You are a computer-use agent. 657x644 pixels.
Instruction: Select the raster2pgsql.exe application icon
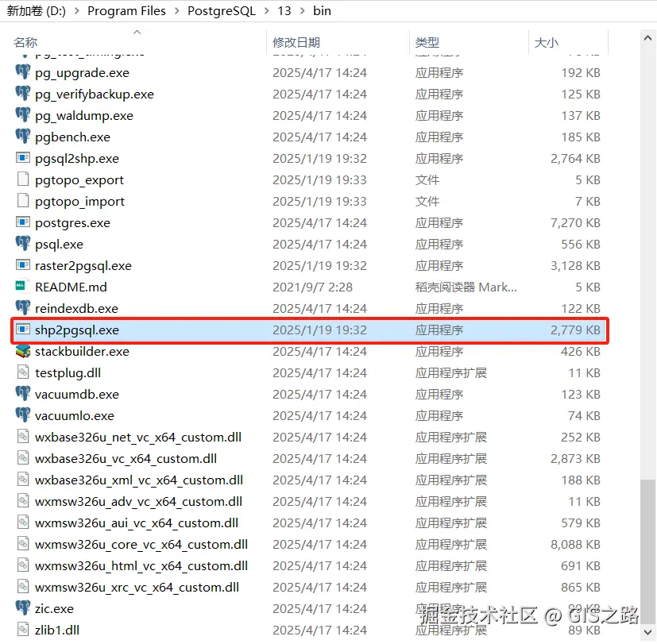[23, 265]
